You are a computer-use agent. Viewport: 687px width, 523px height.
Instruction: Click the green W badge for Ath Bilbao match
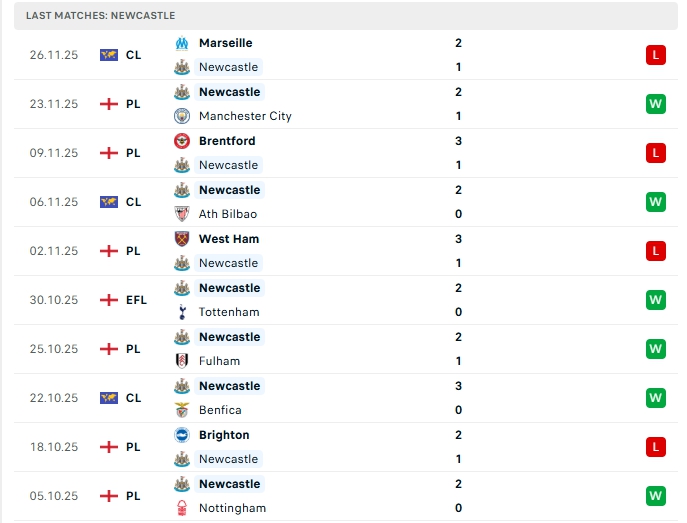[x=655, y=202]
